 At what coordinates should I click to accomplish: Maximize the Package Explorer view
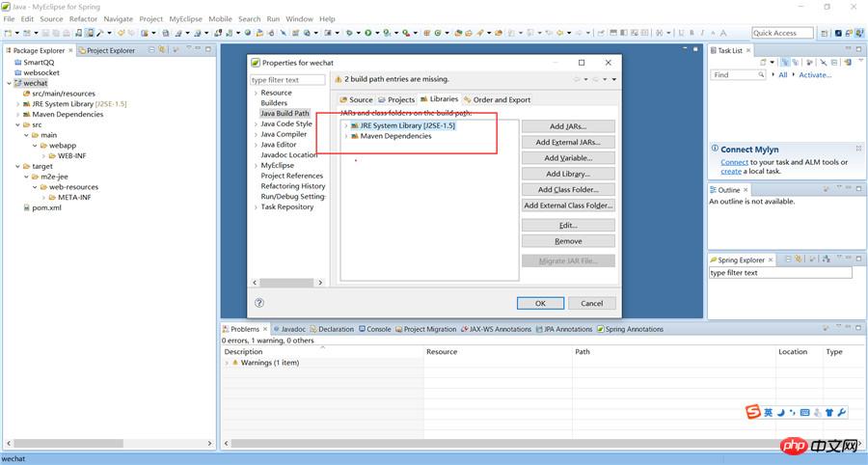[208, 49]
